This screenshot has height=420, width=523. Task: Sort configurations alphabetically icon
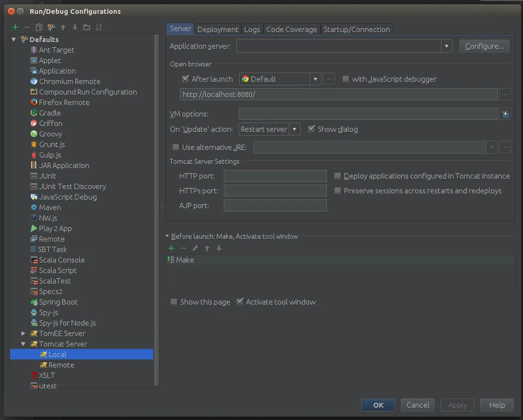(x=99, y=27)
